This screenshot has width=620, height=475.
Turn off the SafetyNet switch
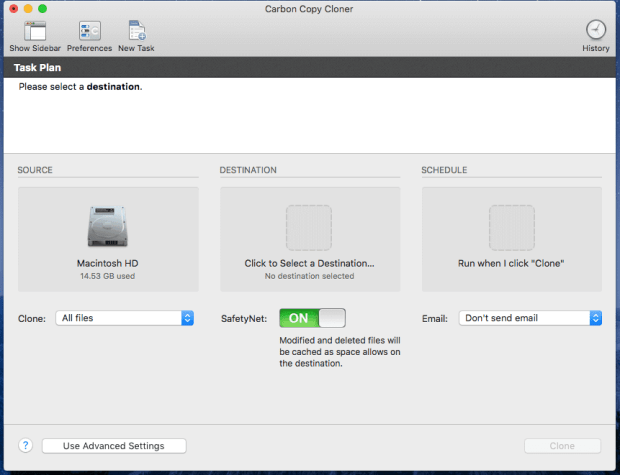(312, 318)
